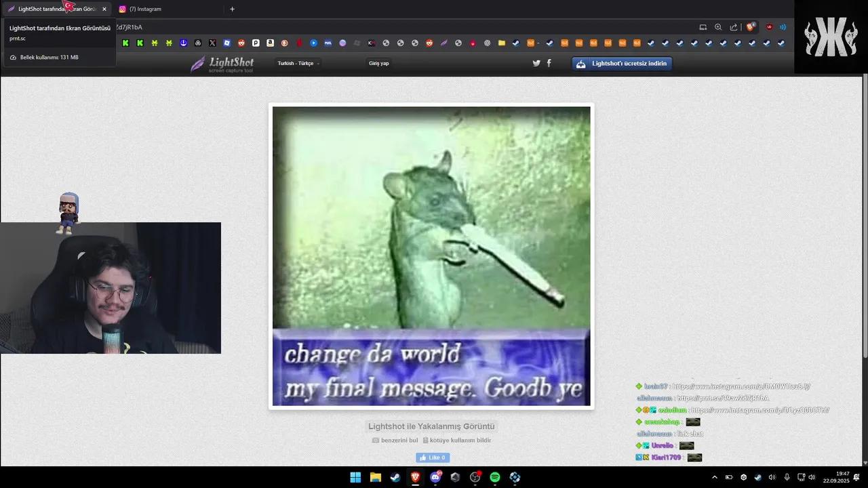Click the Facebook Like button
This screenshot has width=868, height=488.
click(x=433, y=457)
